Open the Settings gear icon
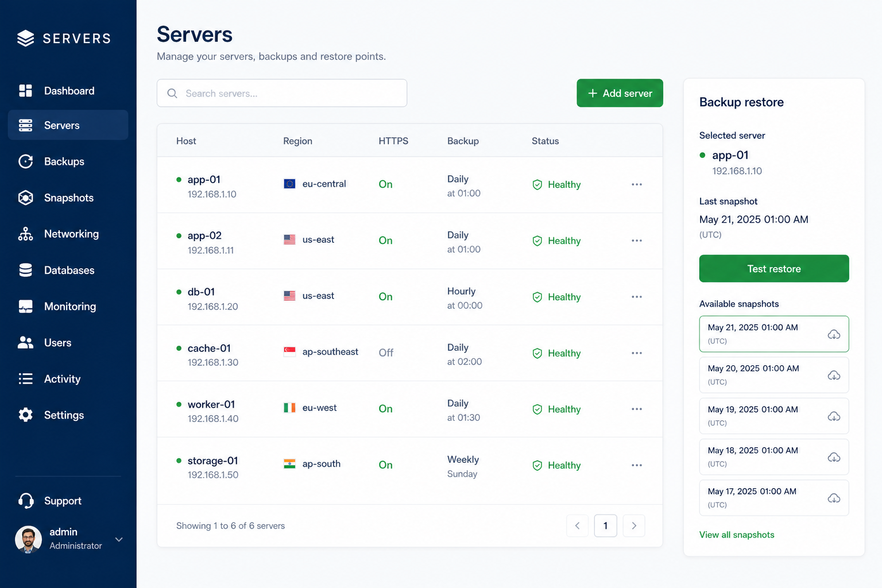 (25, 415)
